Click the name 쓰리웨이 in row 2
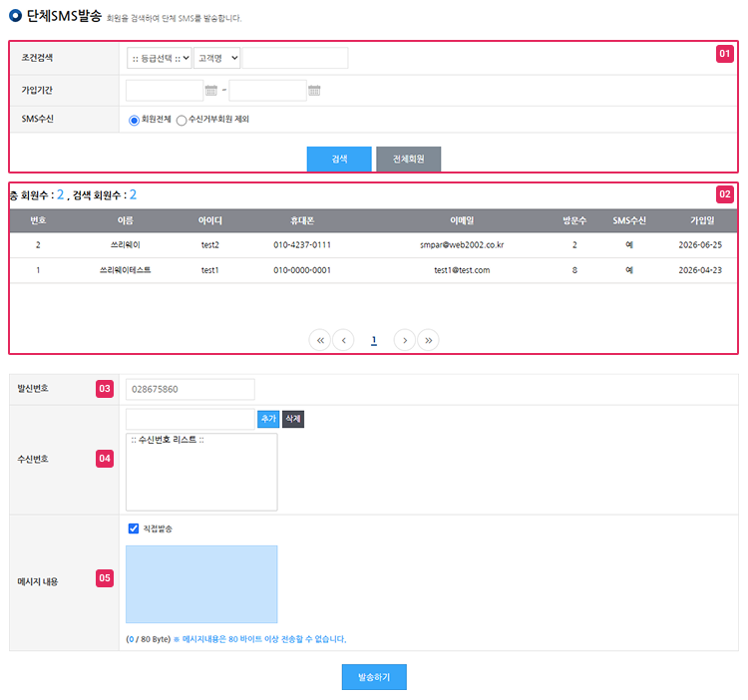This screenshot has height=700, width=748. pos(126,244)
